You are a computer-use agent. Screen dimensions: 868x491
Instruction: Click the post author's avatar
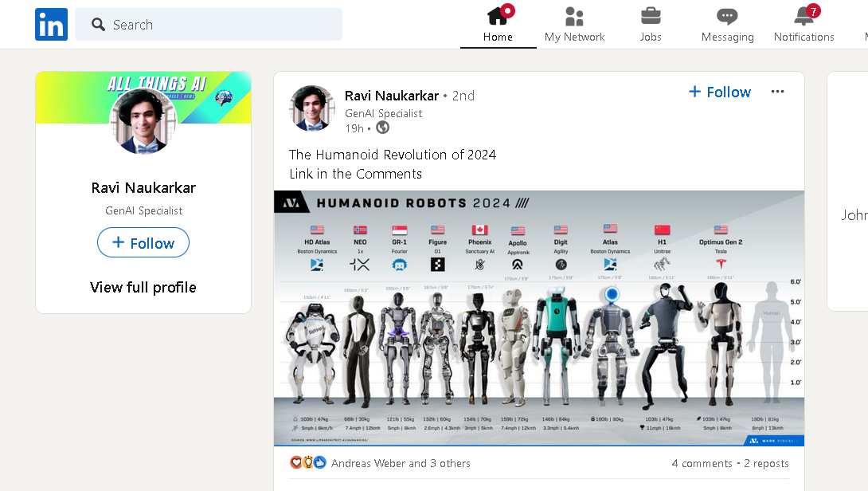pos(311,108)
